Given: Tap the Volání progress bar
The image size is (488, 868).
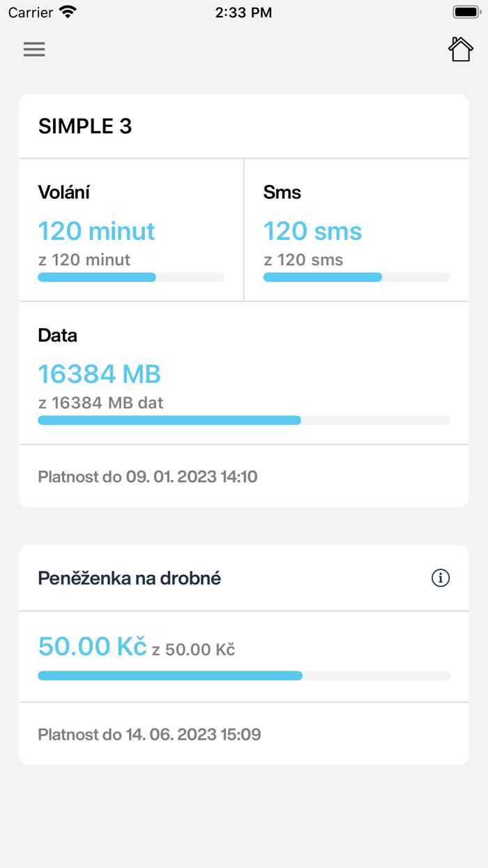Looking at the screenshot, I should [131, 277].
